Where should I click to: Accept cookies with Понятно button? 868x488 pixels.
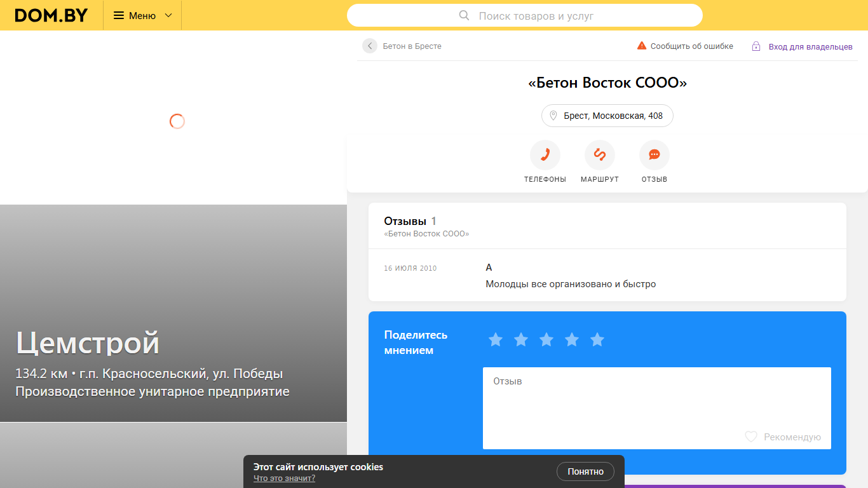[586, 471]
